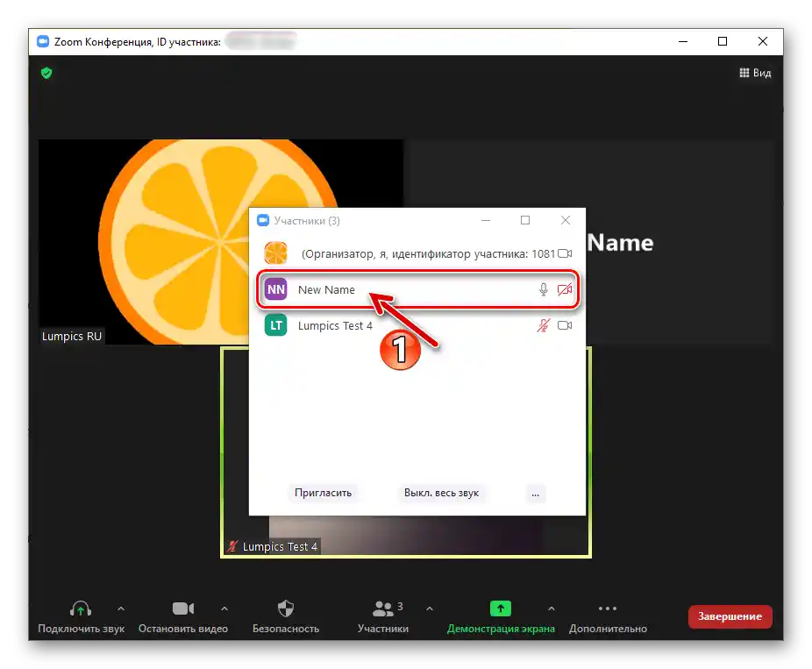Open the "..." more options in participants window
Image resolution: width=812 pixels, height=669 pixels.
535,493
